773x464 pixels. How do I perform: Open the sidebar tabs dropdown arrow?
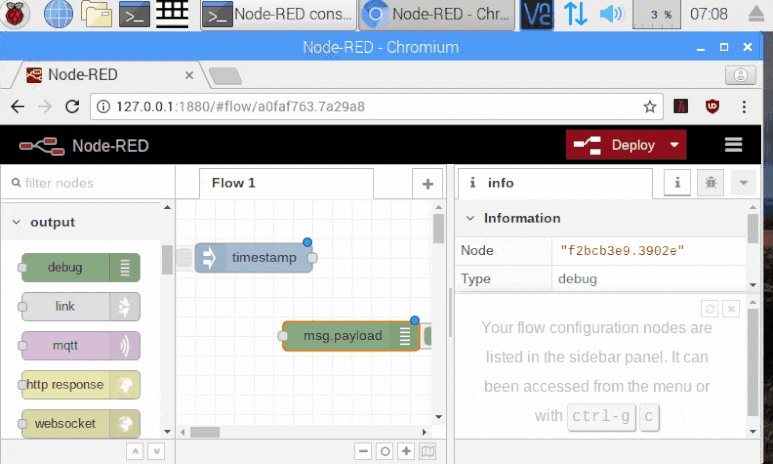click(x=741, y=183)
